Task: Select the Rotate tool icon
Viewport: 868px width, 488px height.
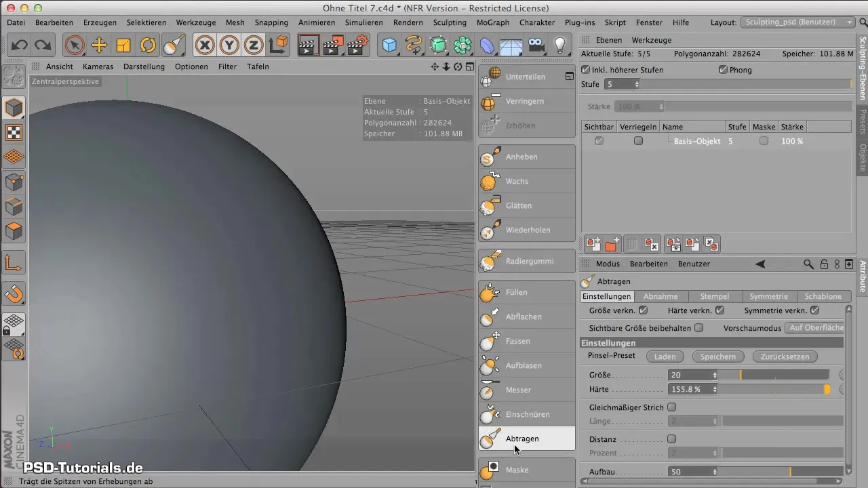Action: (x=148, y=45)
